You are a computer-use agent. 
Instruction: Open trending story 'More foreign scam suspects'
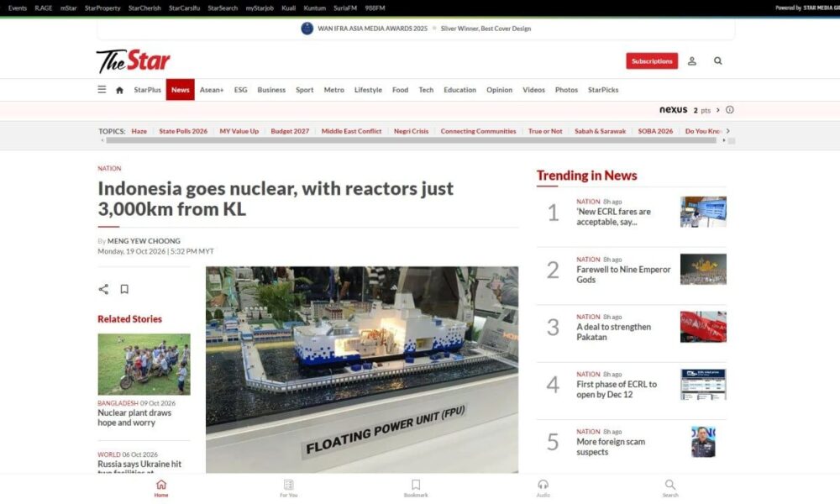point(611,447)
